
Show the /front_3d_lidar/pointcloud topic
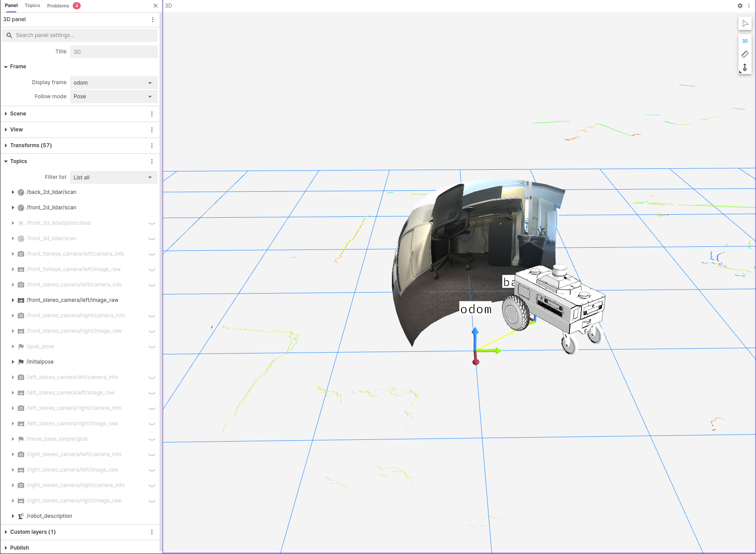(152, 223)
